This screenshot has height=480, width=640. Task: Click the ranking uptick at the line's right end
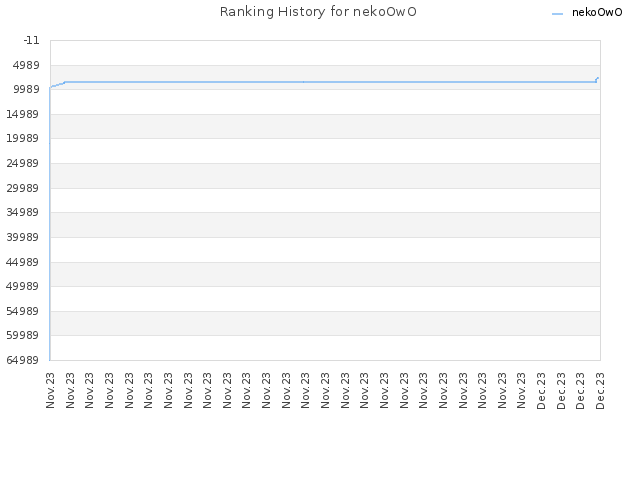[597, 79]
